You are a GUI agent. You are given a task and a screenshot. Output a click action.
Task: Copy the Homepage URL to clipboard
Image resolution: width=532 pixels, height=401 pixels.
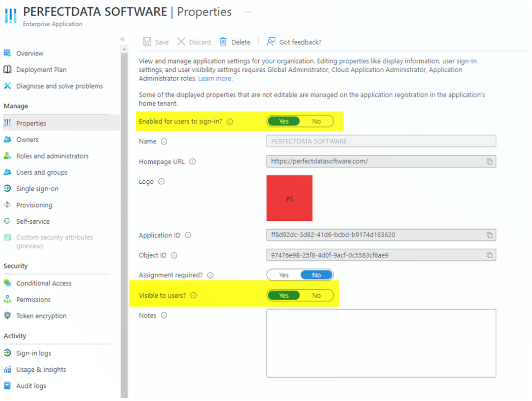[489, 161]
